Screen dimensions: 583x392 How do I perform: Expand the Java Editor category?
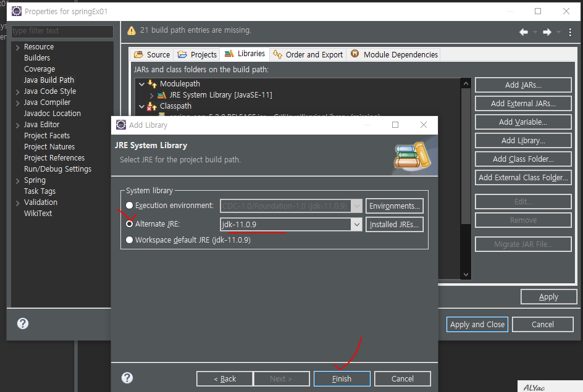(x=17, y=125)
